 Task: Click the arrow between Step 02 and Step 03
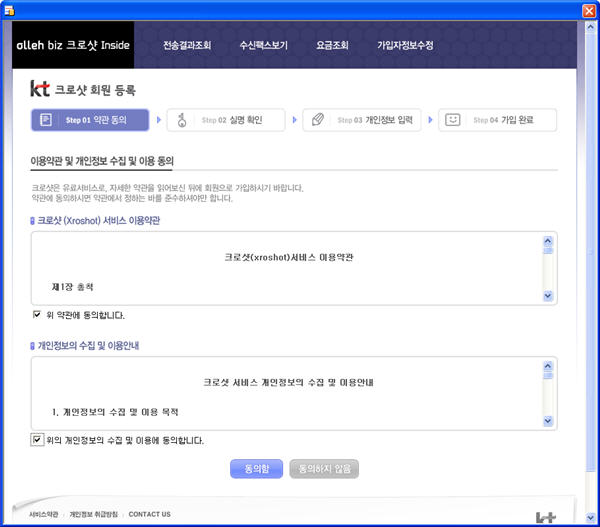(294, 120)
